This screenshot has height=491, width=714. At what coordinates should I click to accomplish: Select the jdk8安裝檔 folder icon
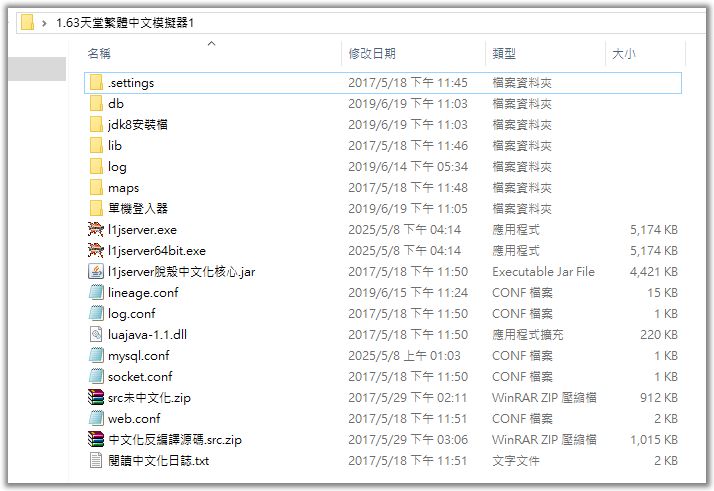click(96, 124)
